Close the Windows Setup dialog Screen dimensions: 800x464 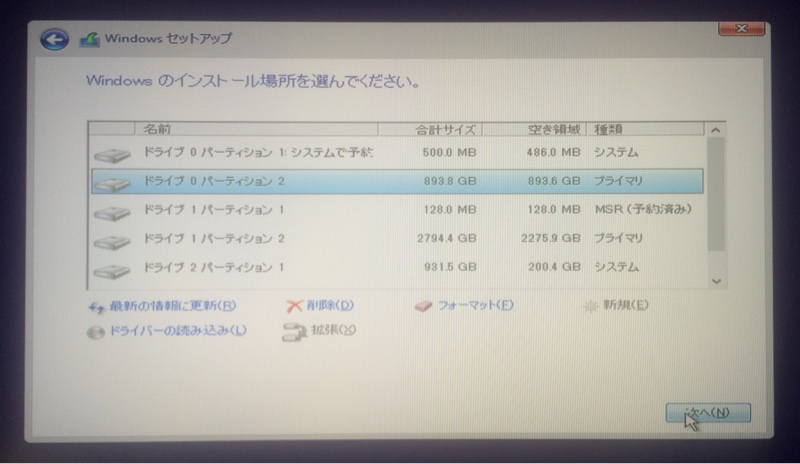coord(741,29)
